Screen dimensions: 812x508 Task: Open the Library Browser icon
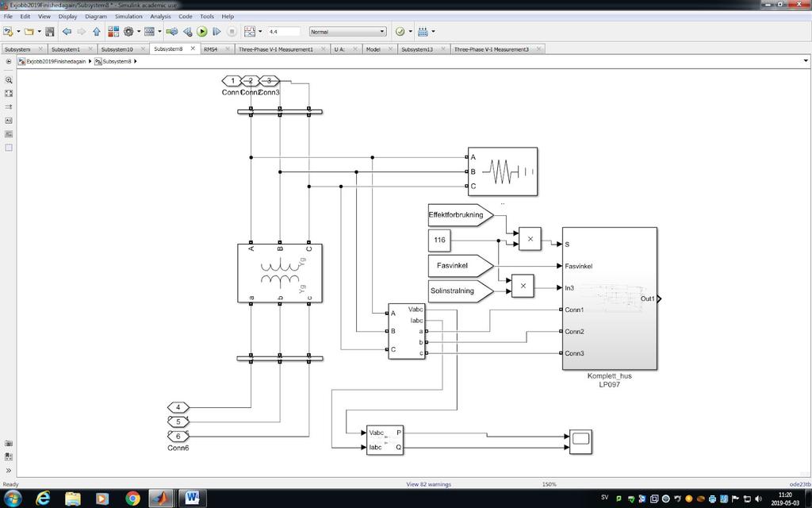click(113, 32)
